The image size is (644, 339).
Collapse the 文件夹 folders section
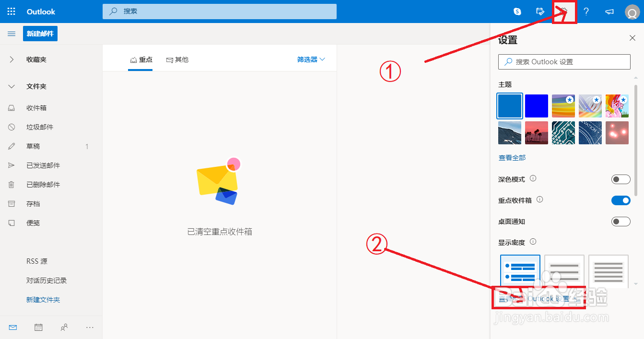[x=12, y=87]
